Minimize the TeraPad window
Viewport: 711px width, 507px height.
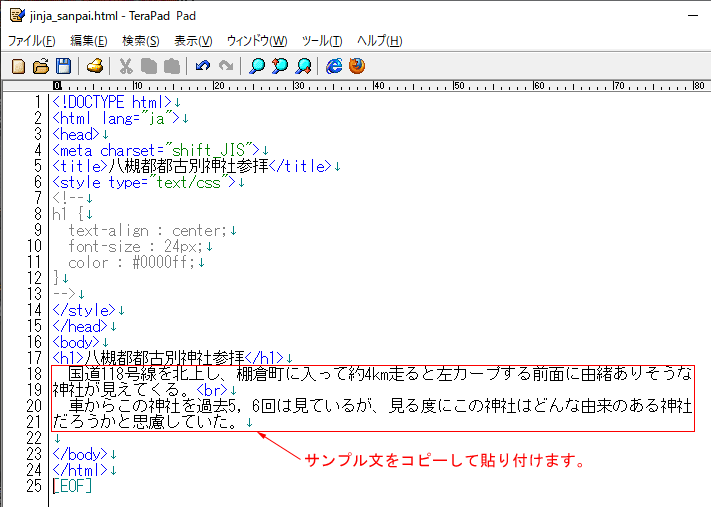click(x=693, y=16)
